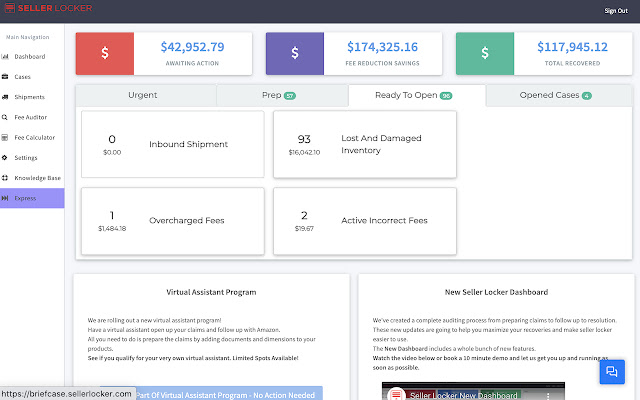This screenshot has height=400, width=640.
Task: Open the Inbound Shipment card
Action: tap(173, 144)
